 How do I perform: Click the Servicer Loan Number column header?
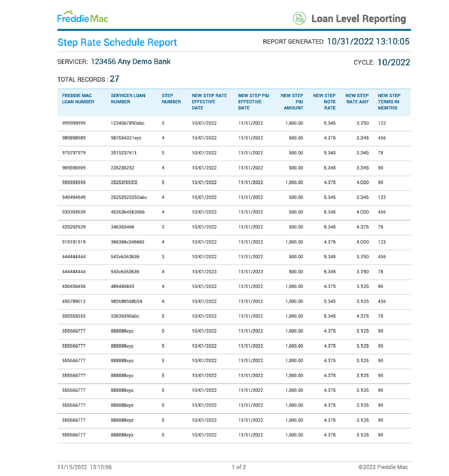128,99
